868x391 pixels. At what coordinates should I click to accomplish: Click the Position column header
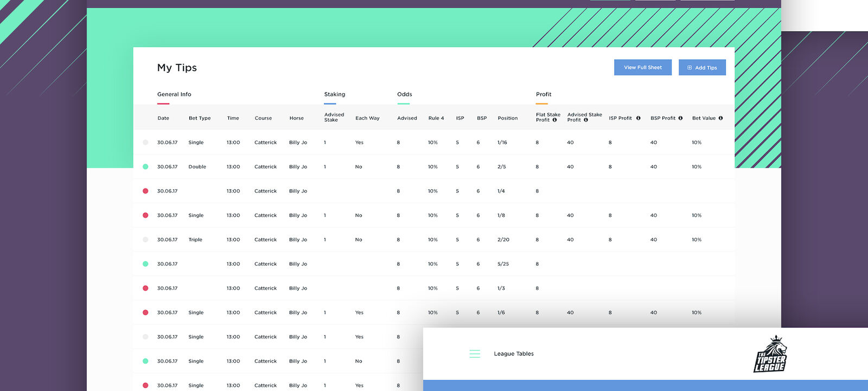[x=508, y=118]
